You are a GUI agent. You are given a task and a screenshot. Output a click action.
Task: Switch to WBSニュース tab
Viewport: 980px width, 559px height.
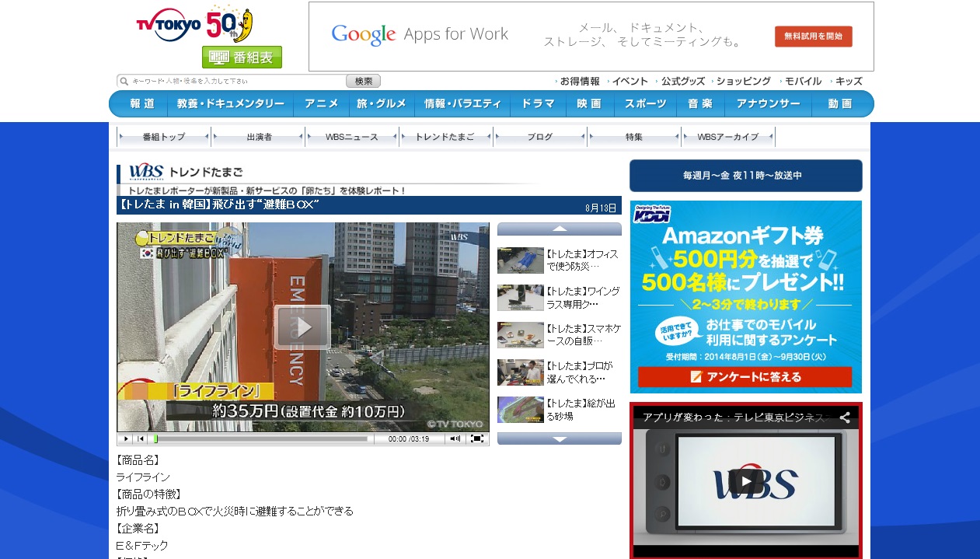tap(352, 137)
